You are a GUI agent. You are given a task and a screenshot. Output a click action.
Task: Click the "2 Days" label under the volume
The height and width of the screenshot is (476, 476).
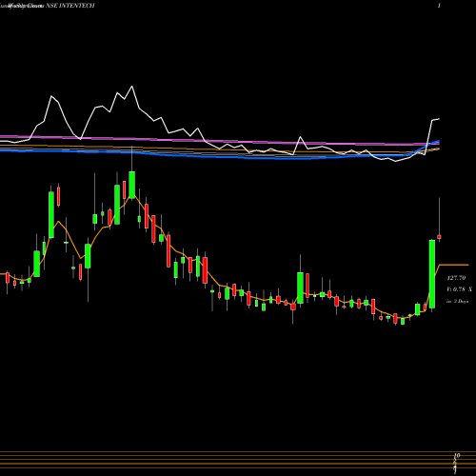(x=461, y=301)
